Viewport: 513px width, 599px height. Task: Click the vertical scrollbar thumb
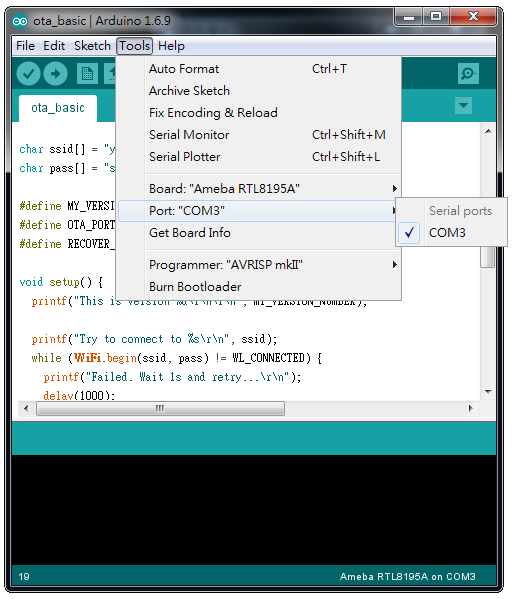pos(488,257)
